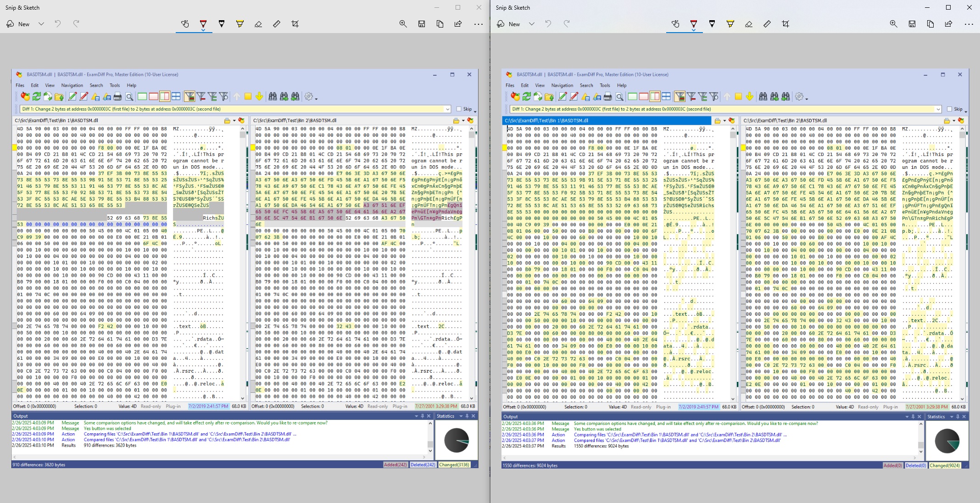Copy the snip in left Snip & Sketch

(440, 24)
